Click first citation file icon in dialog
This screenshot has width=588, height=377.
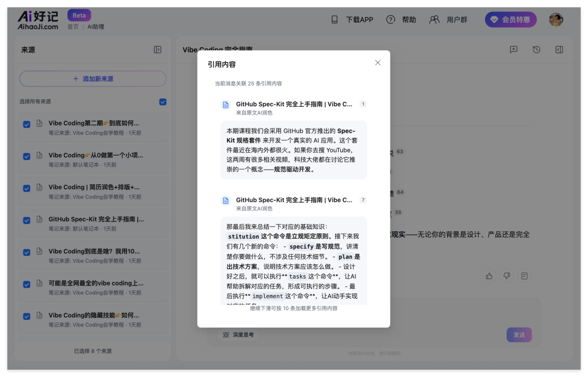point(225,105)
